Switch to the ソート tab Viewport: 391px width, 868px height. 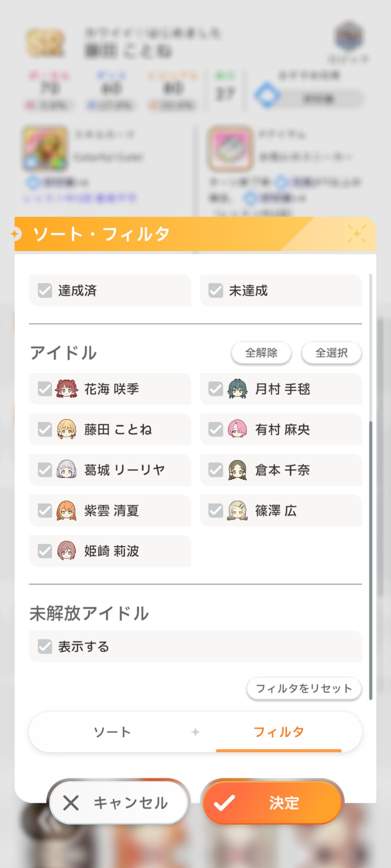coord(112,732)
